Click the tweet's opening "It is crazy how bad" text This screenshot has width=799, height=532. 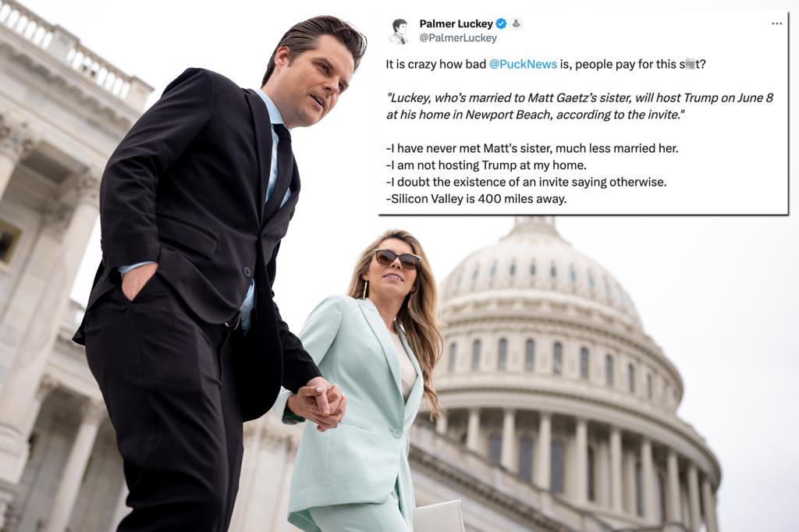[435, 64]
